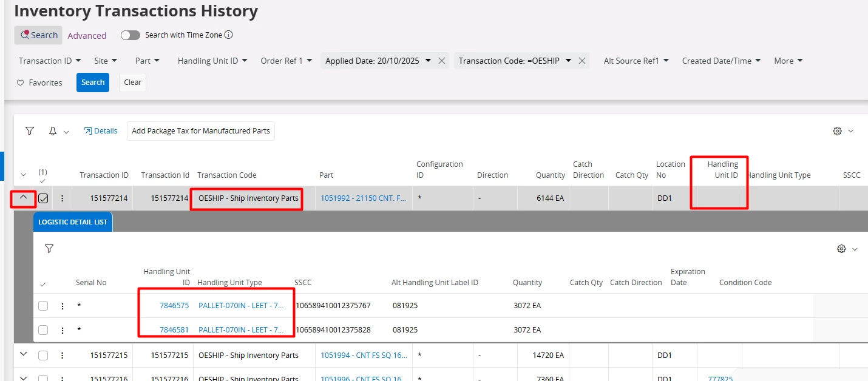Click the info icon next to Search with Time Zone
The width and height of the screenshot is (868, 381).
[229, 35]
